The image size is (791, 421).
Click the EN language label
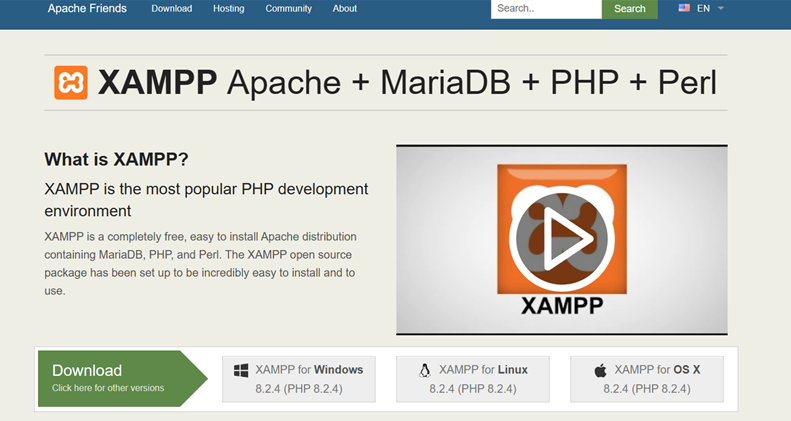(703, 8)
